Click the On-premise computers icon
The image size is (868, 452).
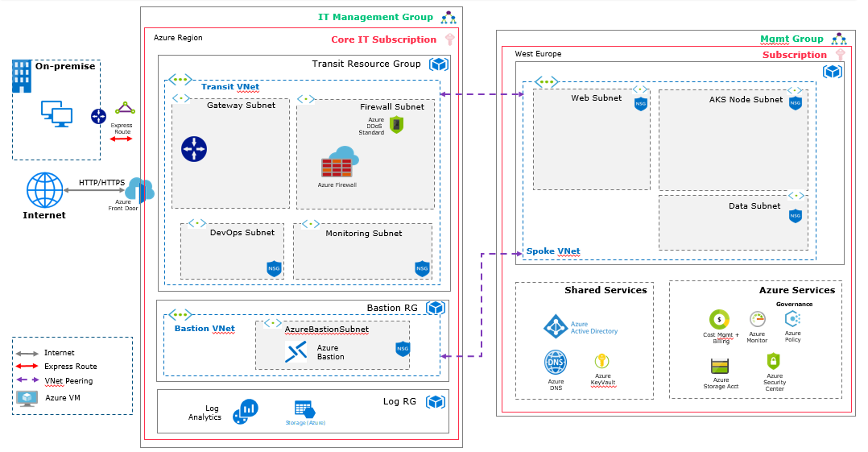(x=56, y=114)
